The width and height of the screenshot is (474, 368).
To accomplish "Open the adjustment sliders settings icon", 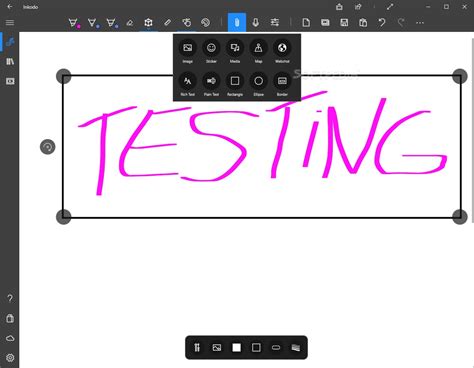I will click(275, 23).
